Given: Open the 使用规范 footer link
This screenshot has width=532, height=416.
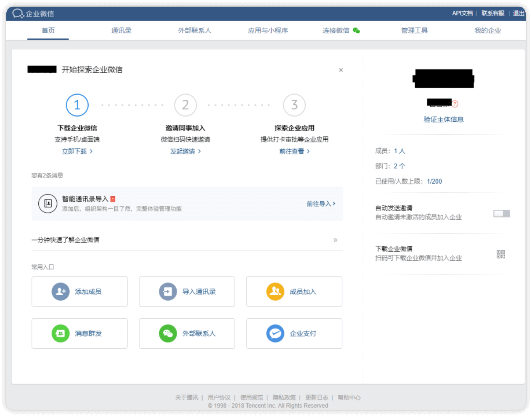Looking at the screenshot, I should (251, 397).
